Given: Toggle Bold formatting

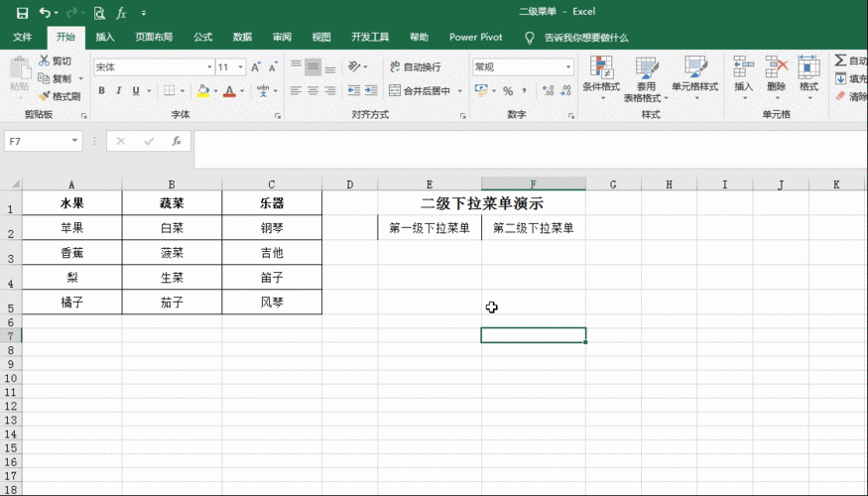Looking at the screenshot, I should coord(101,91).
